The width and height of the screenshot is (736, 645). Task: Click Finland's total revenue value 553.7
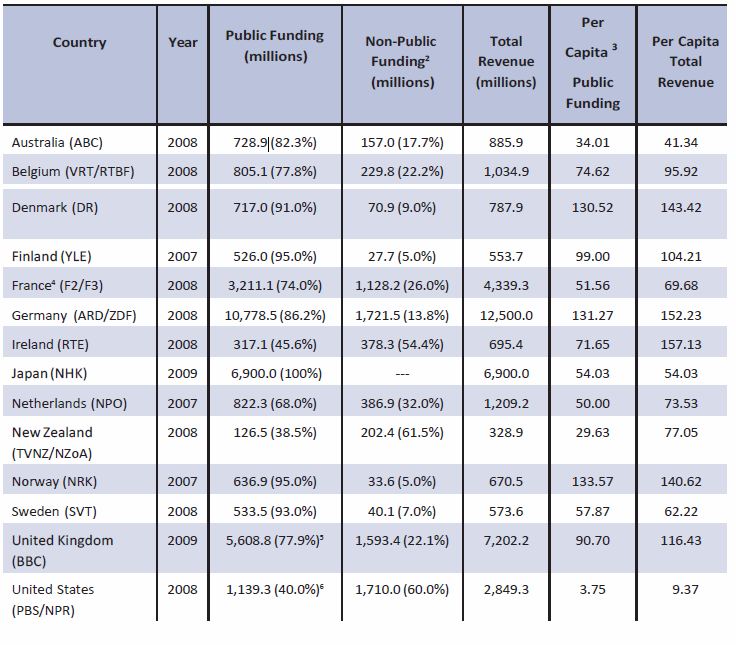pyautogui.click(x=506, y=256)
